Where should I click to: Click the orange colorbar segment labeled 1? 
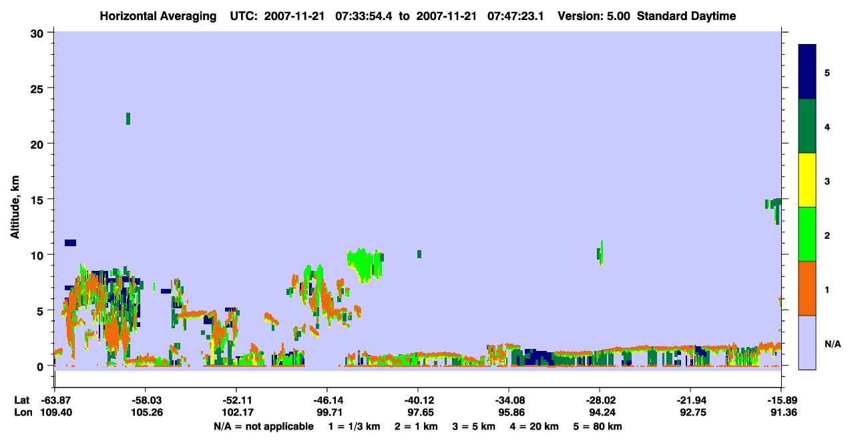coord(807,288)
